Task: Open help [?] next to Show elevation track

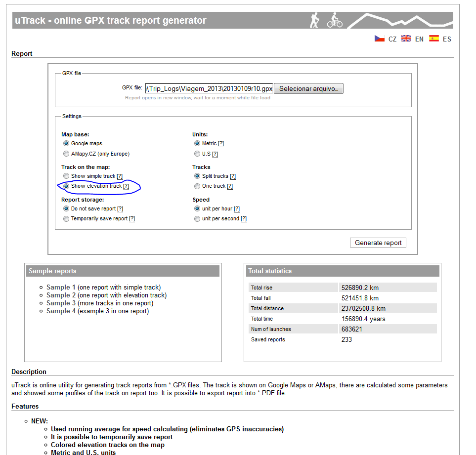Action: pyautogui.click(x=126, y=186)
